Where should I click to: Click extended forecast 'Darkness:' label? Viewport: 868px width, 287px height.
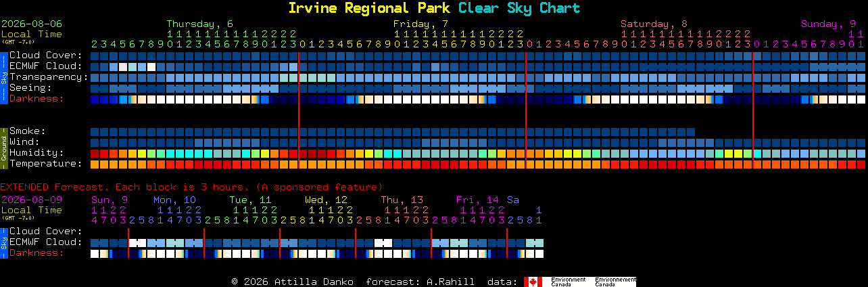37,253
